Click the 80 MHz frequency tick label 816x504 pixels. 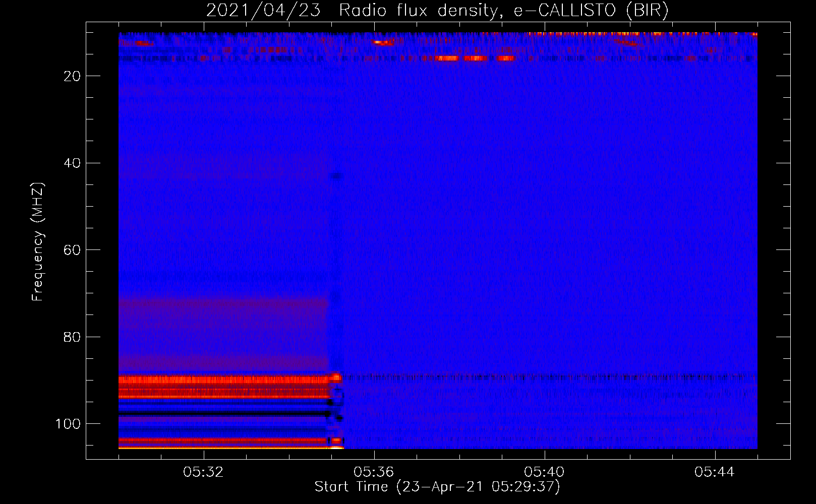click(x=73, y=337)
